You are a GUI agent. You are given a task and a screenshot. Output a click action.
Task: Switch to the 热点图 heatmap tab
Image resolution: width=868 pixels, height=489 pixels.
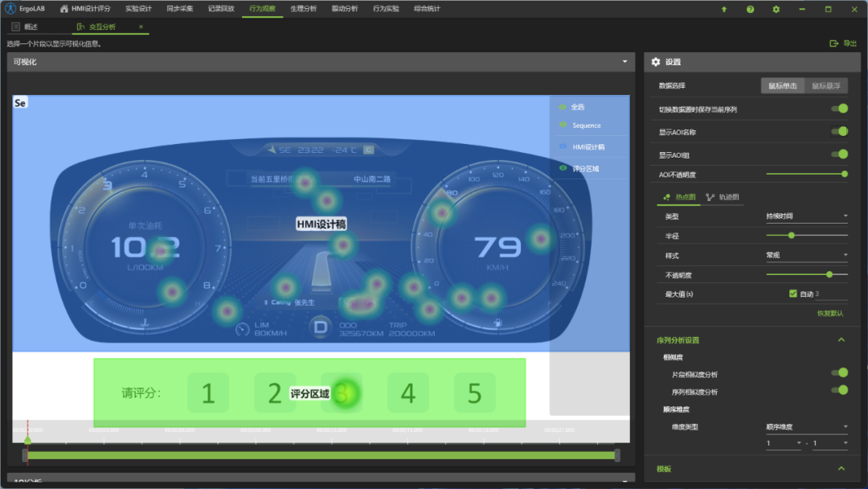pyautogui.click(x=679, y=197)
